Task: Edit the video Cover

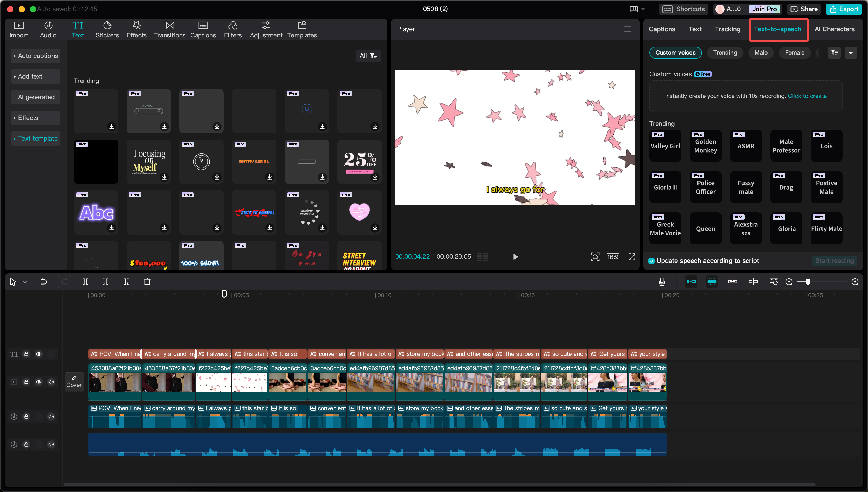Action: click(x=74, y=382)
